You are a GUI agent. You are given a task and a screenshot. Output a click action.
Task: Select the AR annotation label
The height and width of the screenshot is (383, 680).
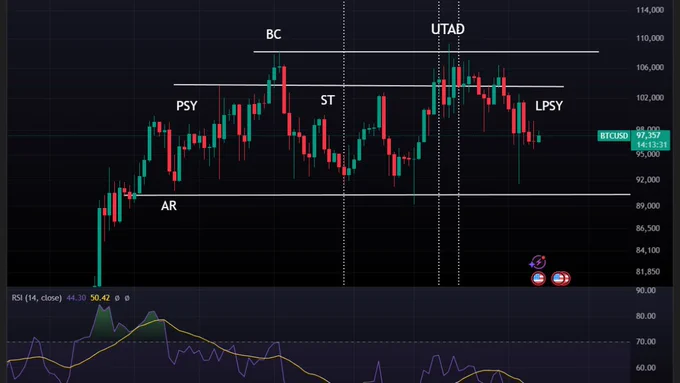(x=169, y=206)
